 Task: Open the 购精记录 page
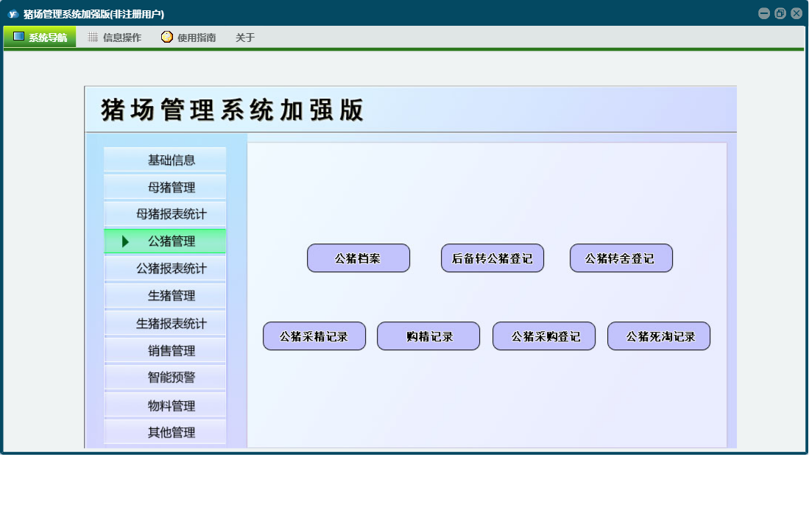click(428, 336)
